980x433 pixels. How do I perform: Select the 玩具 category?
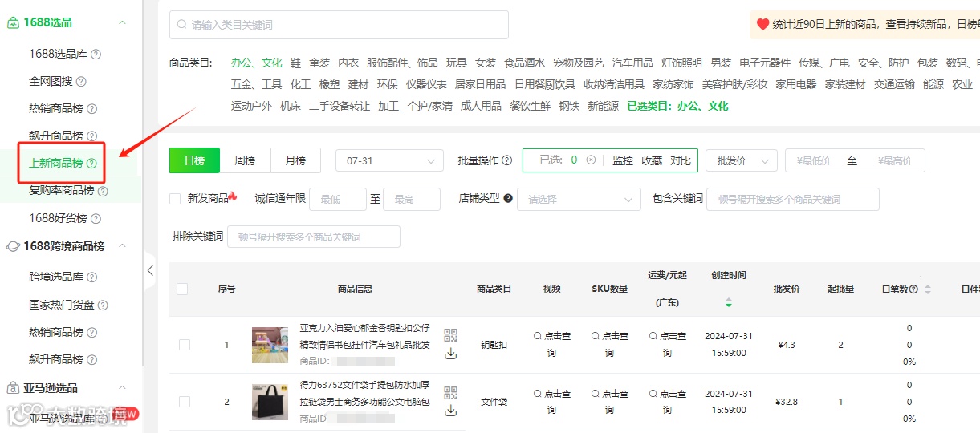[457, 63]
